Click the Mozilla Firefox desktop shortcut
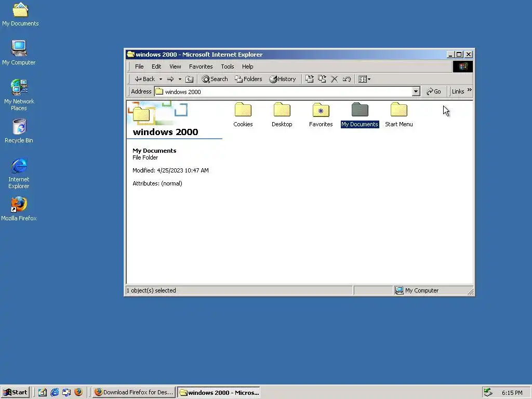The image size is (532, 399). point(19,209)
